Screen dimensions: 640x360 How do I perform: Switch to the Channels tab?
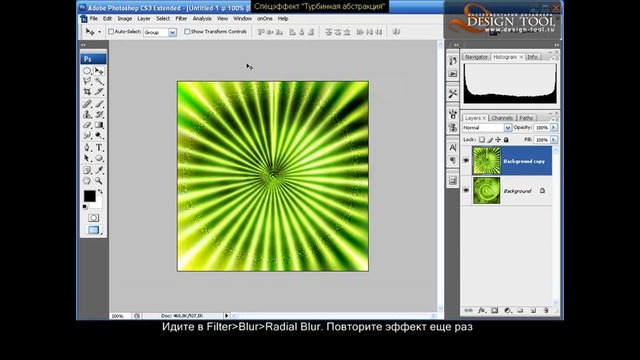tap(502, 118)
